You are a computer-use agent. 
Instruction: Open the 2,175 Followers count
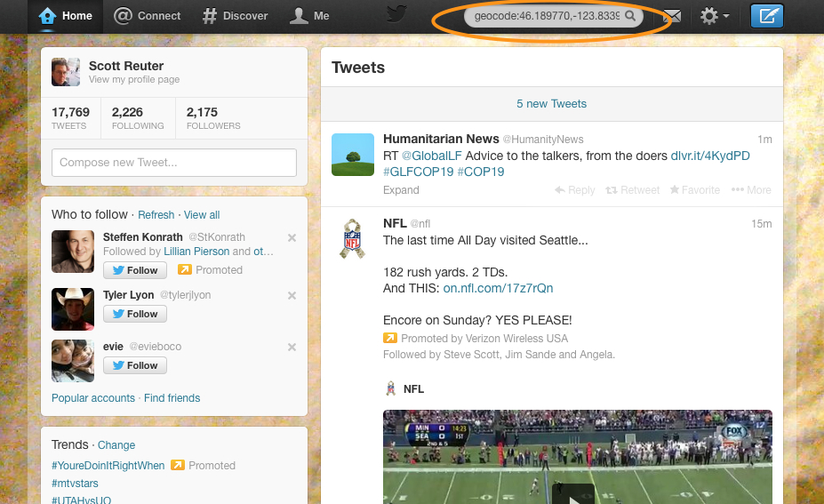(x=213, y=118)
